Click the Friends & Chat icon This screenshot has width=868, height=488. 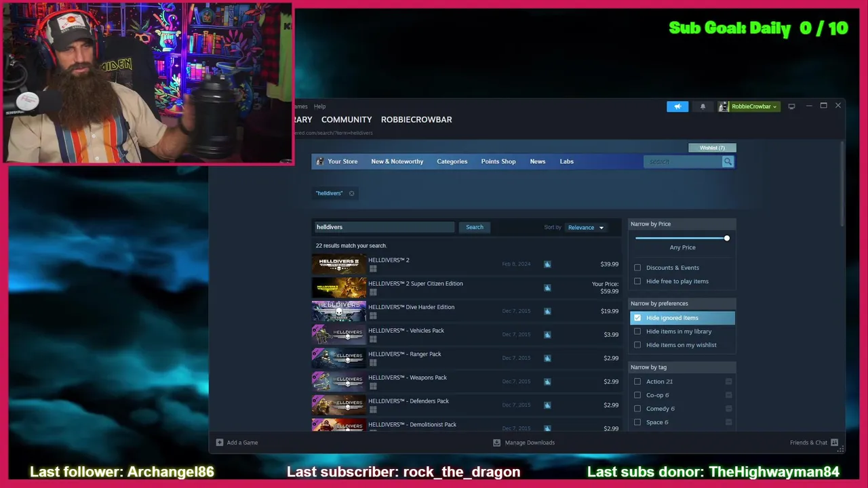click(834, 443)
